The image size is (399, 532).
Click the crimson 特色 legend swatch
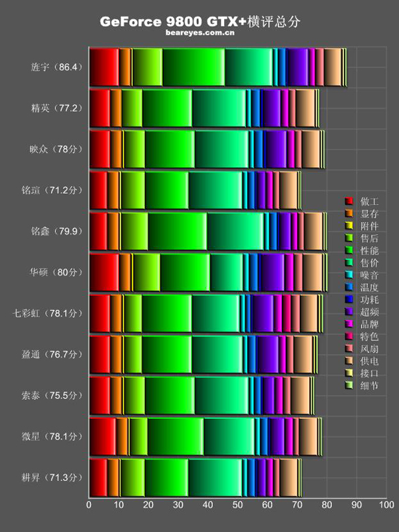[348, 336]
